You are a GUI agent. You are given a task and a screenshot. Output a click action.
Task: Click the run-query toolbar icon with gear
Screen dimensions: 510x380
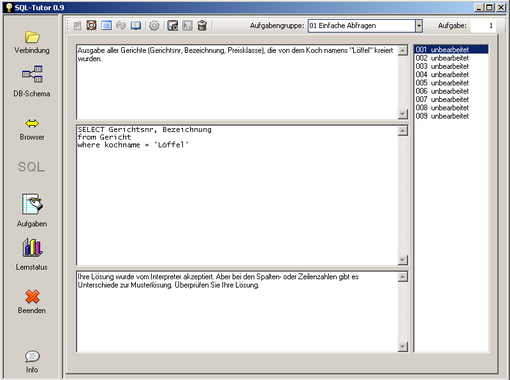[x=173, y=26]
